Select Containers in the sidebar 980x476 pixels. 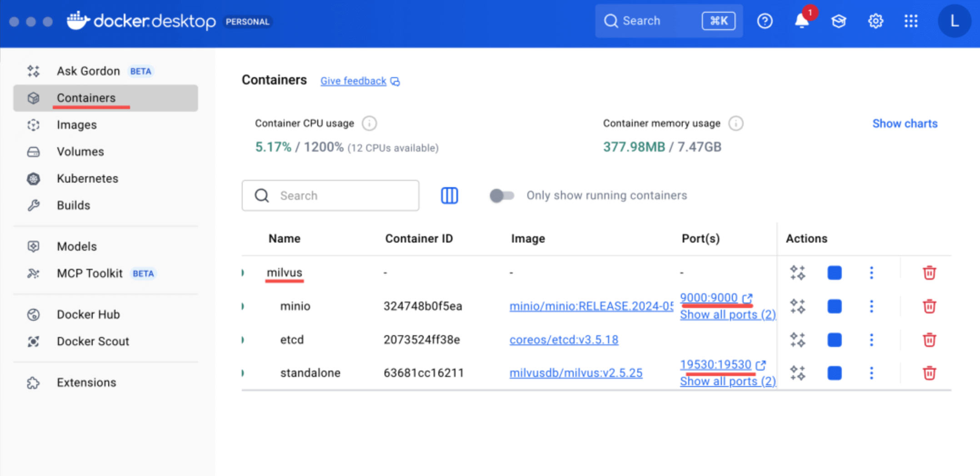[105, 98]
